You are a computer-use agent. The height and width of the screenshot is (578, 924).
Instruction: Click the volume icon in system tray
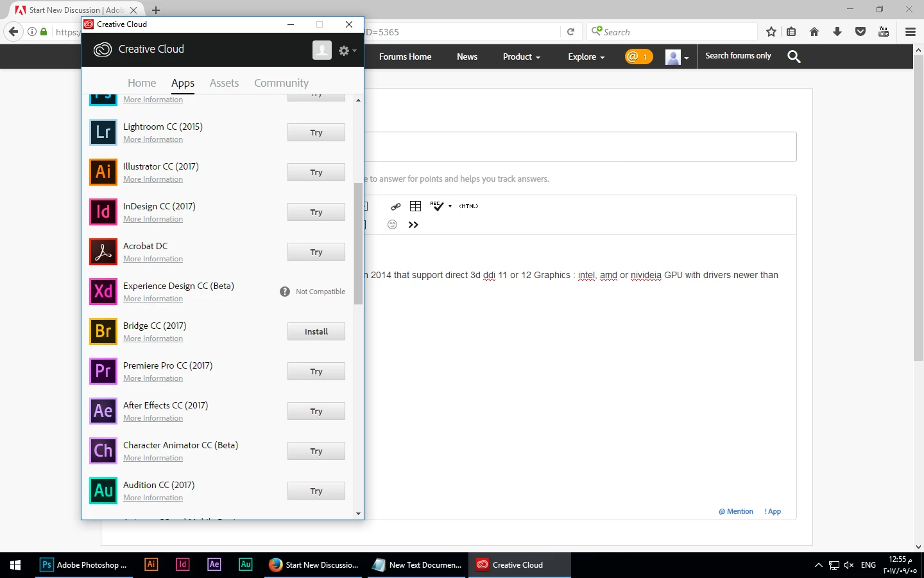click(849, 565)
